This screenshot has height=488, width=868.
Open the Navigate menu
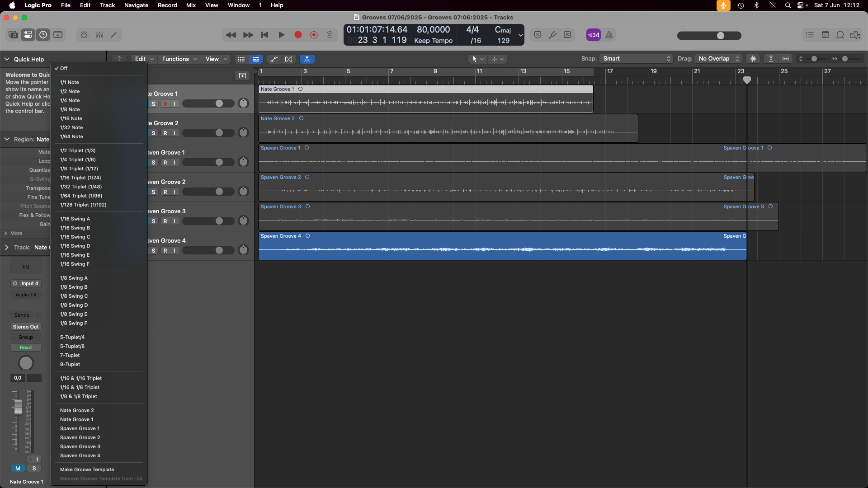coord(136,5)
